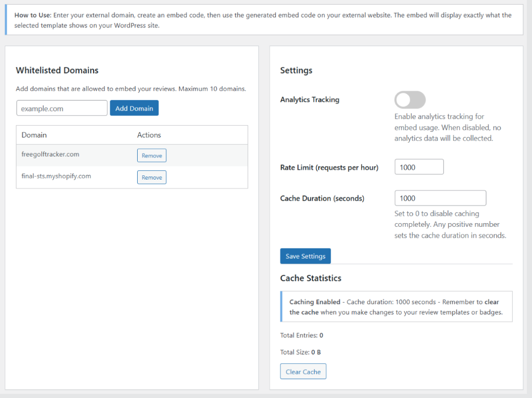Click the Whitelisted Domains heading

57,71
